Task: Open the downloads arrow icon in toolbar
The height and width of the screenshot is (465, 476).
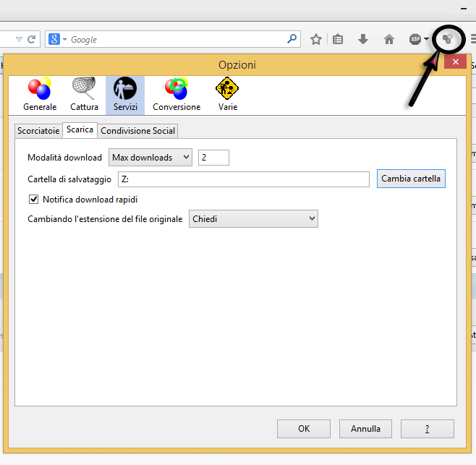Action: (363, 39)
